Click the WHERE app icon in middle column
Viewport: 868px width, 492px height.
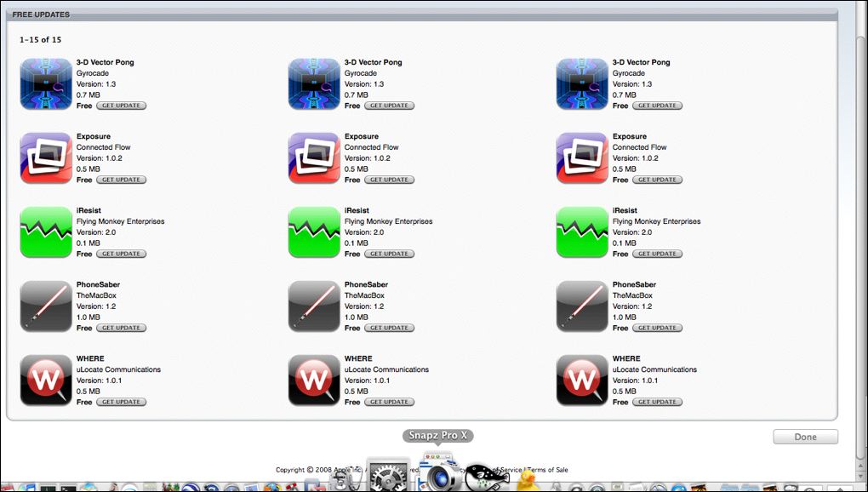314,380
